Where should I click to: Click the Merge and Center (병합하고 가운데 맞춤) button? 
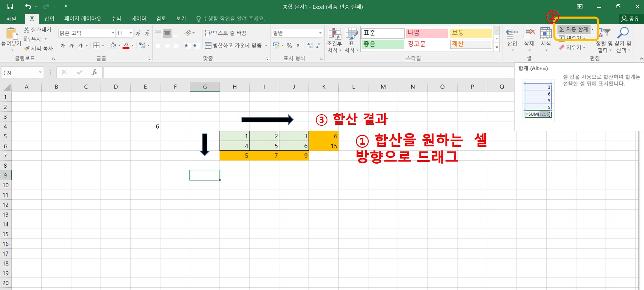pos(233,45)
